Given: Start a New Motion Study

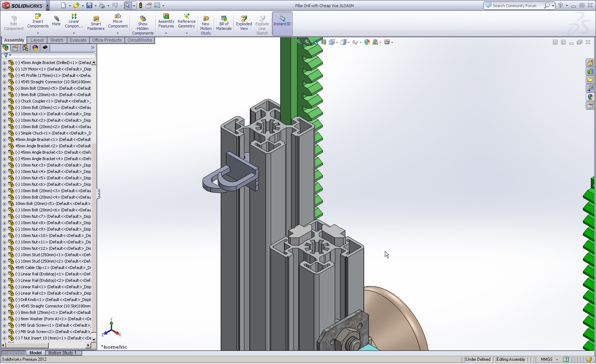Looking at the screenshot, I should pyautogui.click(x=206, y=25).
